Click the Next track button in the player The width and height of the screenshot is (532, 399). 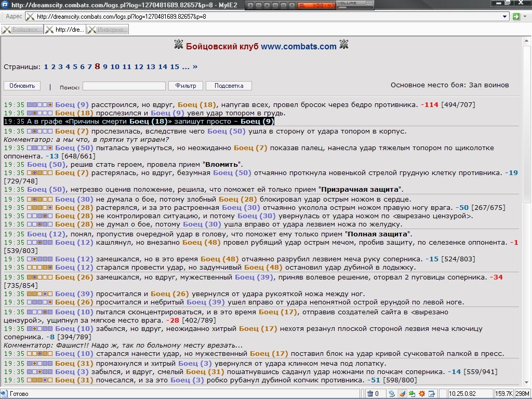click(284, 5)
